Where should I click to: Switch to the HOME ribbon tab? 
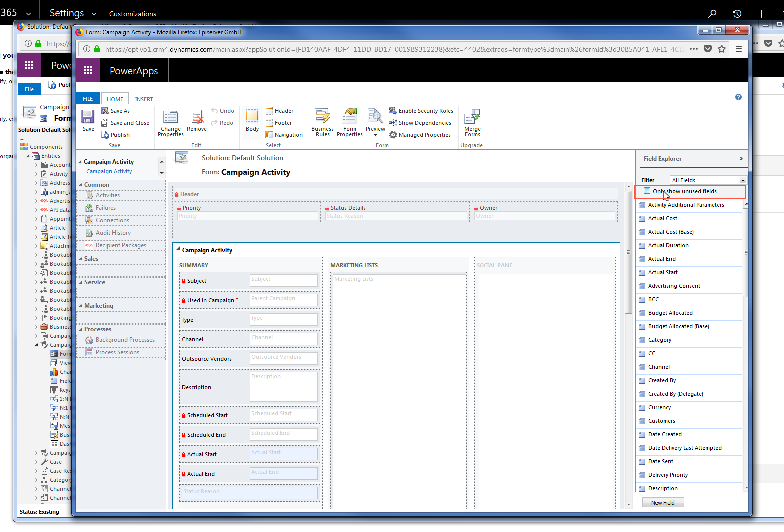point(115,99)
